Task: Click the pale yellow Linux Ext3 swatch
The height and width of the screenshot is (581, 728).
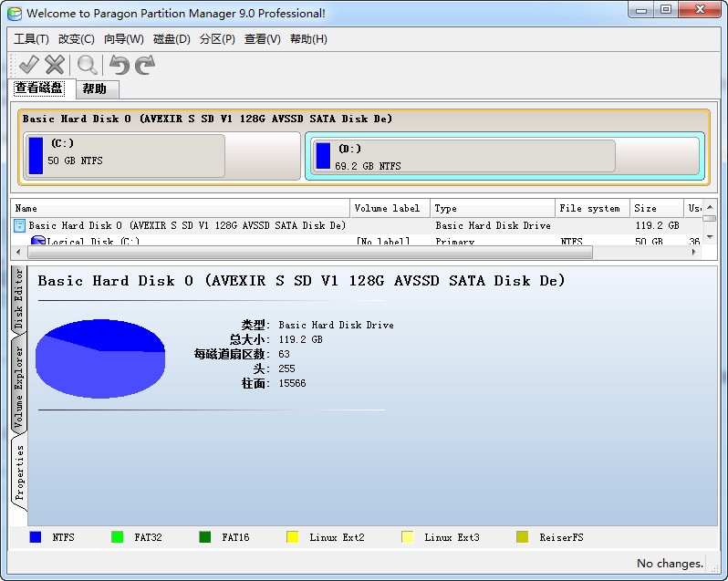Action: pos(407,537)
